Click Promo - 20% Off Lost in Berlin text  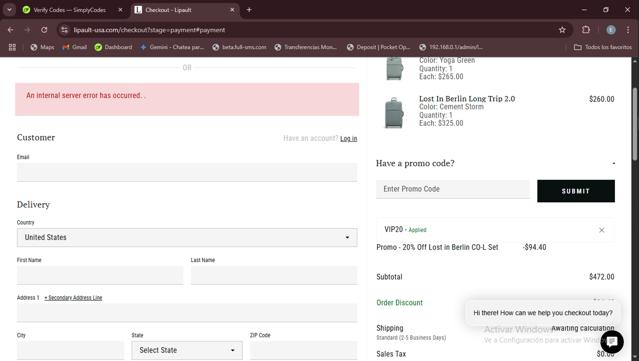[437, 247]
